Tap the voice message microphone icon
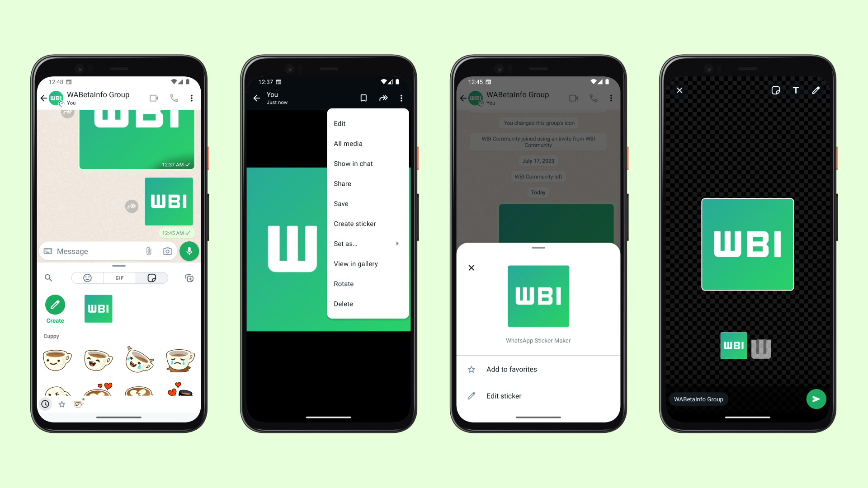Image resolution: width=868 pixels, height=488 pixels. point(189,250)
